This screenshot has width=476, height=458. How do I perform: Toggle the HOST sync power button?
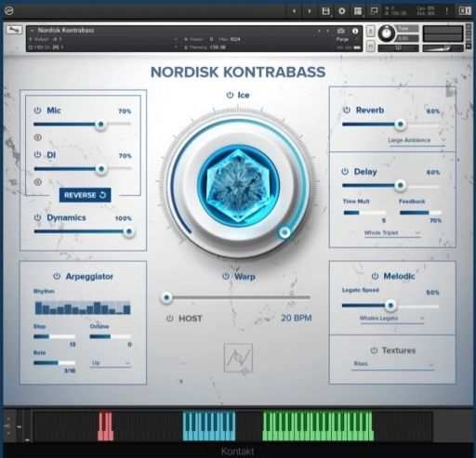(169, 319)
